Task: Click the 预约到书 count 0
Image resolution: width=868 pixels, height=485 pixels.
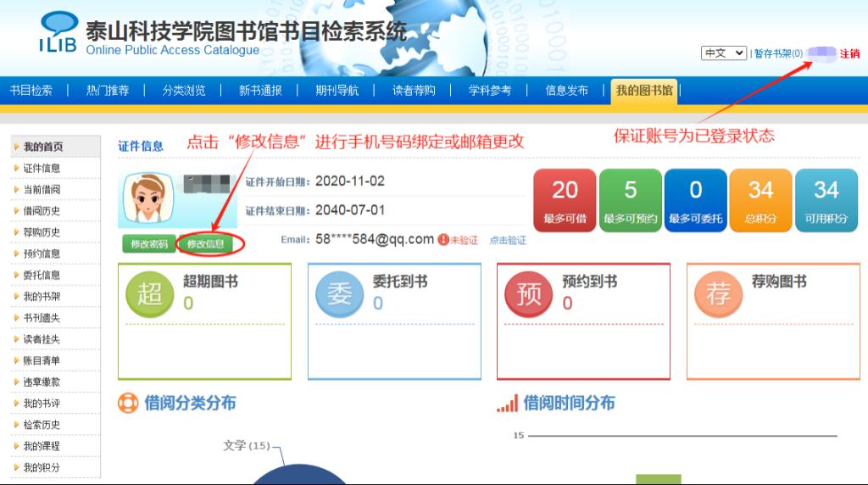Action: (x=567, y=304)
